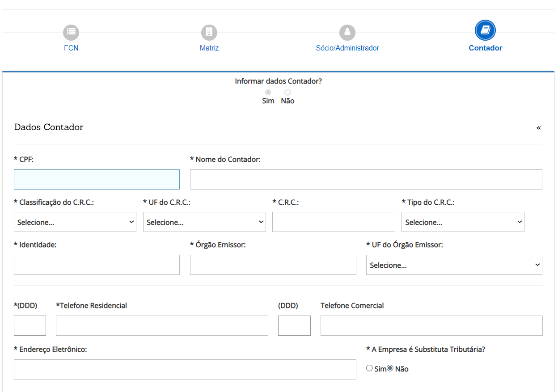
Task: Click the Nome do Contador field
Action: point(366,179)
